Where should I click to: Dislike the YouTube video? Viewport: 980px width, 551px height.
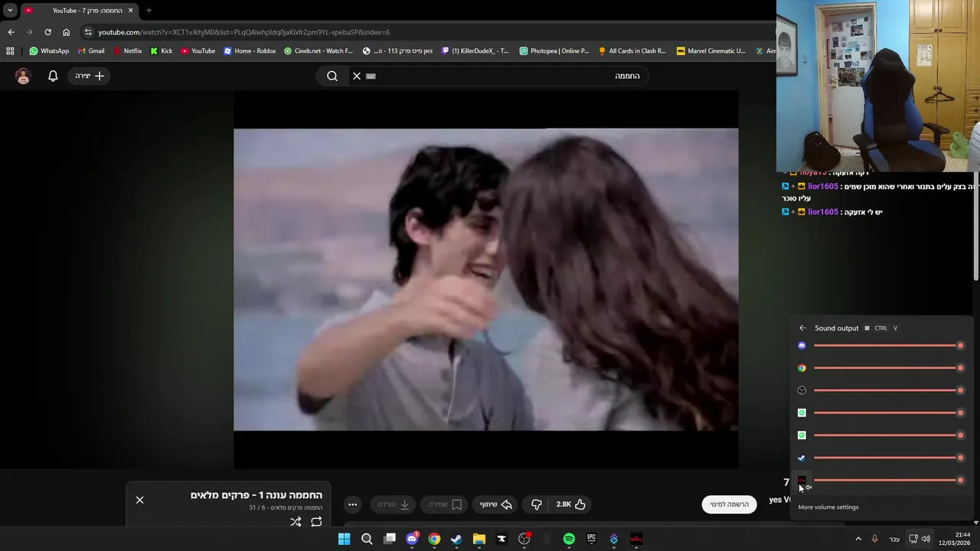coord(536,504)
